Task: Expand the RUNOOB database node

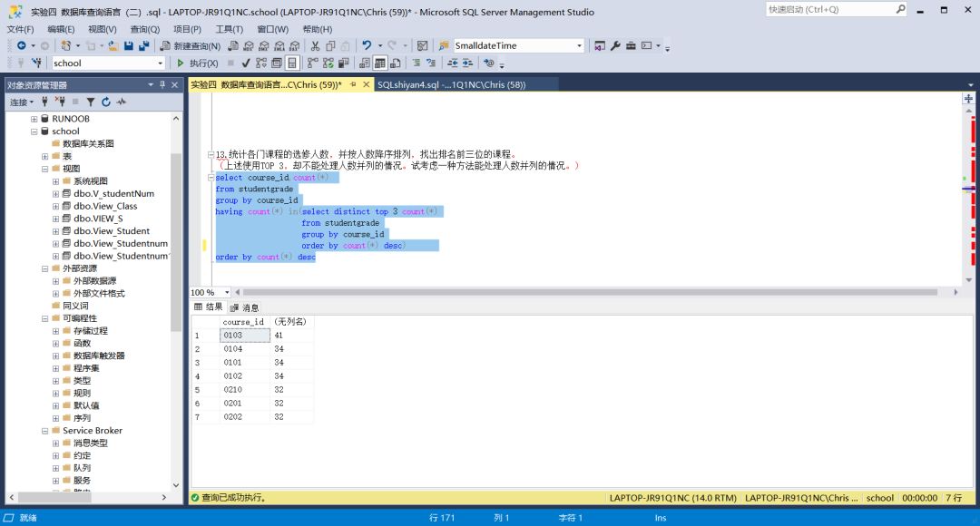Action: tap(34, 119)
